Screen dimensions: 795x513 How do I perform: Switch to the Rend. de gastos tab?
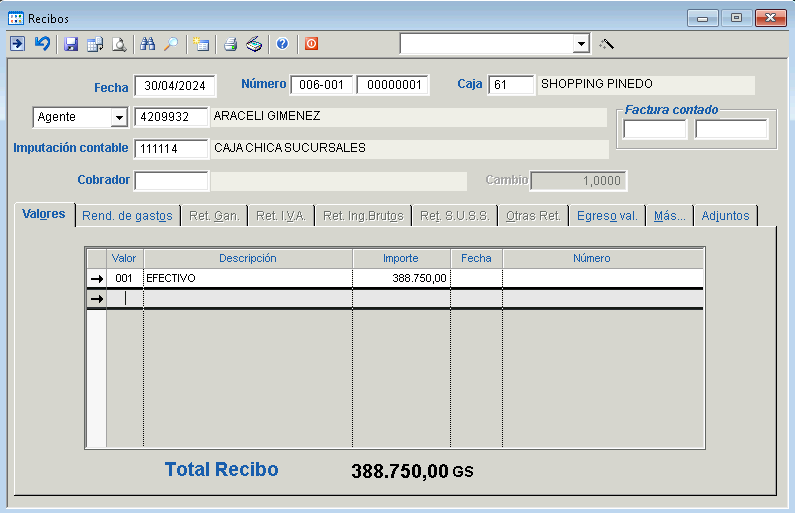127,216
